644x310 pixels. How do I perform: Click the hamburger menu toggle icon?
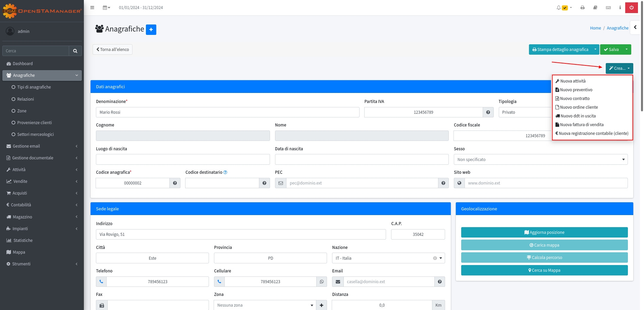click(92, 7)
